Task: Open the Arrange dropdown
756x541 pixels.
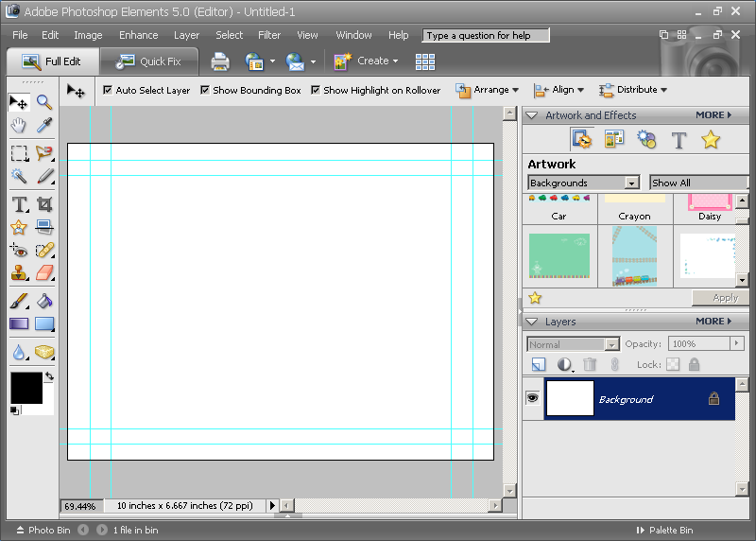Action: coord(487,90)
